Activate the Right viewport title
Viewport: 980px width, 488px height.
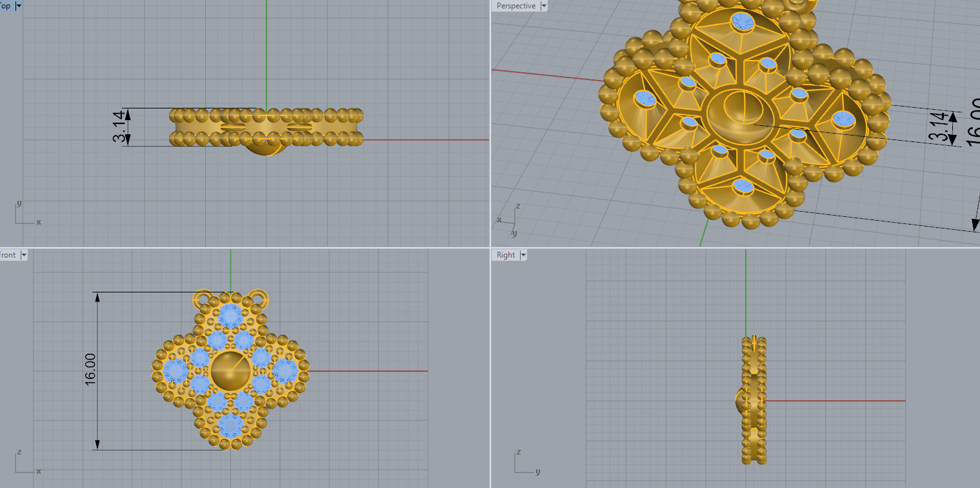click(506, 255)
